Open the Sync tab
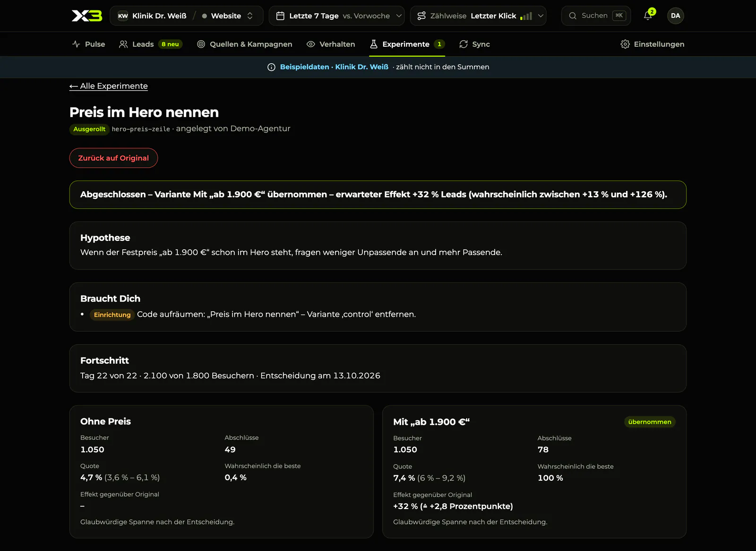 474,44
